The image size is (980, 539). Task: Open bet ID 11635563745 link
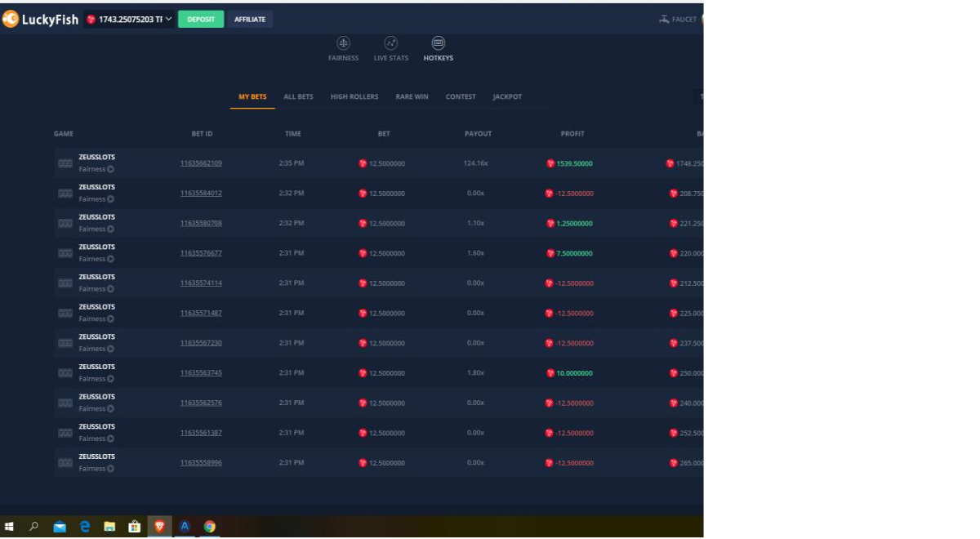point(201,373)
